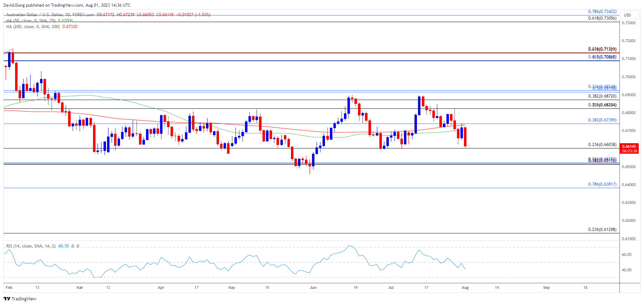Click the Aug date axis label
The width and height of the screenshot is (644, 305).
coord(465,287)
